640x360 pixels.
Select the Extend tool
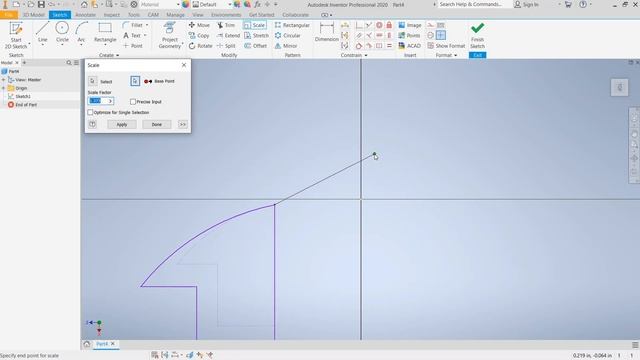tap(228, 36)
